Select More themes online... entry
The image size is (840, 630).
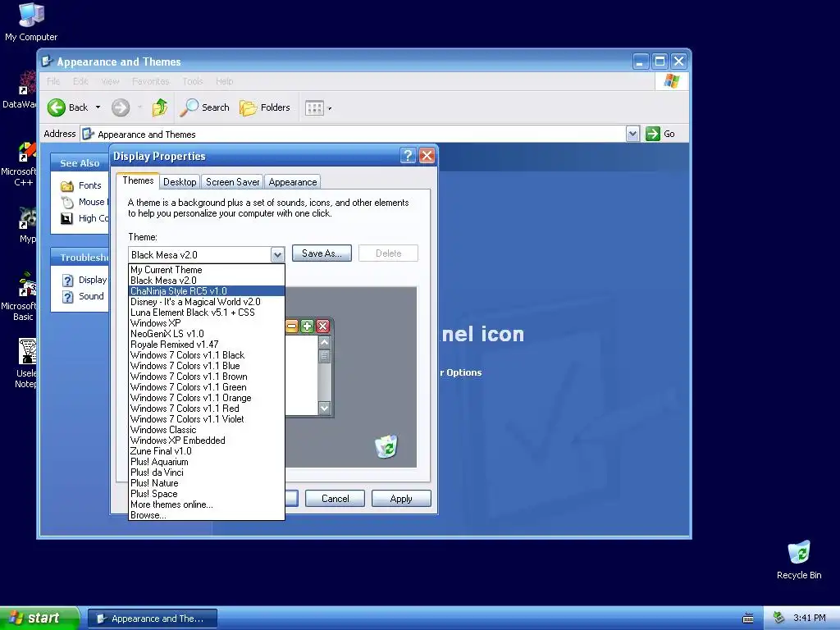click(207, 504)
